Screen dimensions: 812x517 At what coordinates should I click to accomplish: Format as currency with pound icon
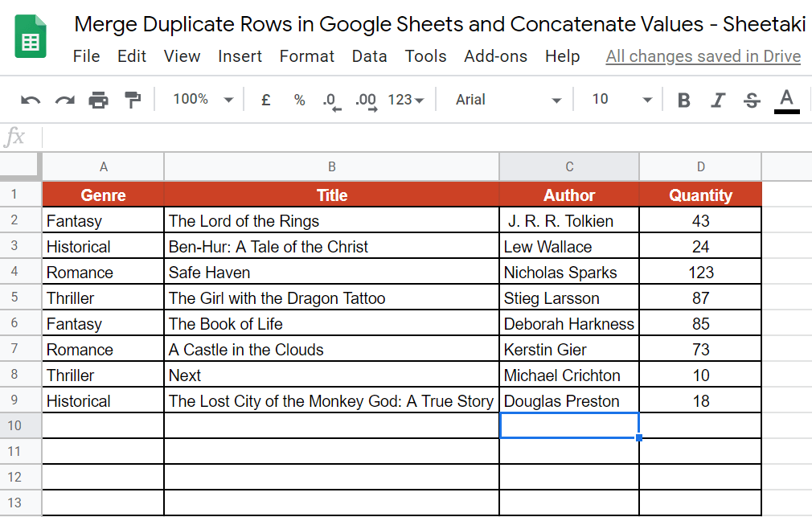pyautogui.click(x=265, y=100)
